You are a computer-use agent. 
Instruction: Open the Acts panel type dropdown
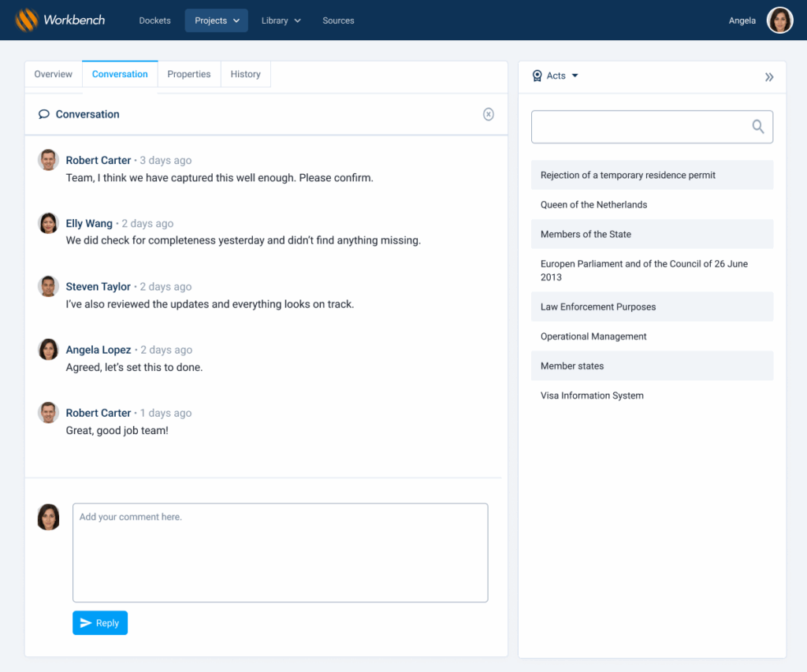pyautogui.click(x=563, y=76)
